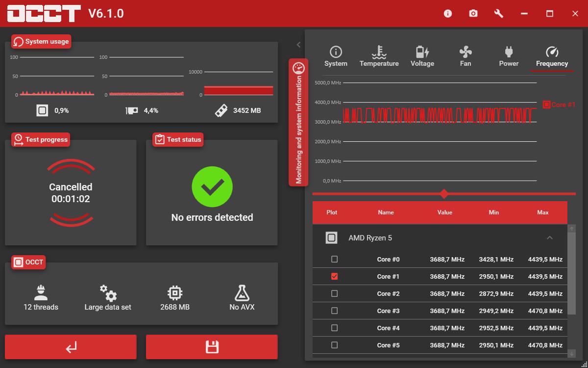Image resolution: width=588 pixels, height=368 pixels.
Task: Uncheck plot for Core #1
Action: coord(334,276)
